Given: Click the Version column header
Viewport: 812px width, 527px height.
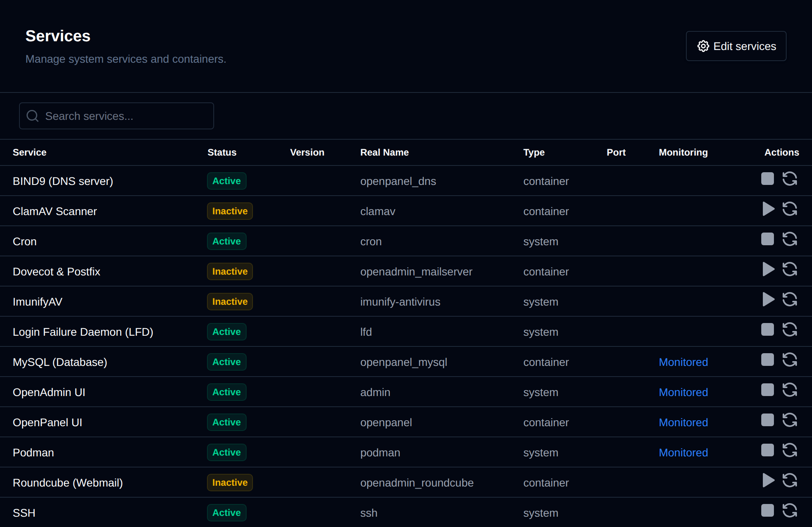Looking at the screenshot, I should click(307, 152).
